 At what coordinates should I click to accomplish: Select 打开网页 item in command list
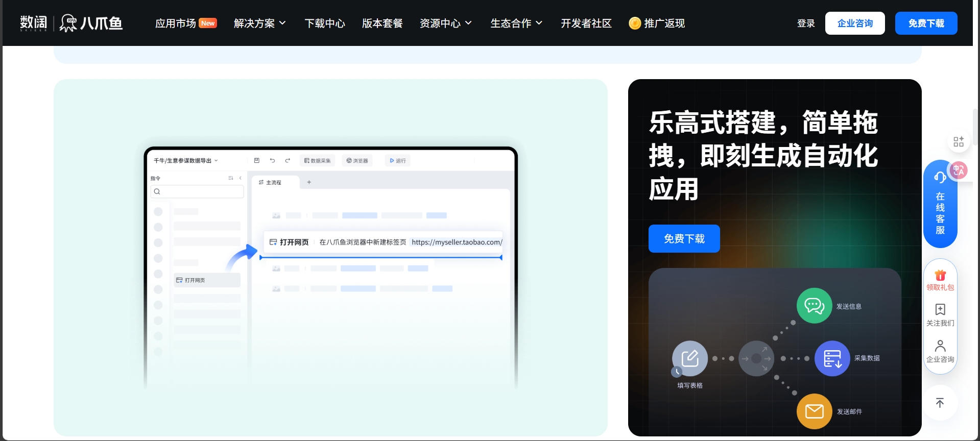point(207,280)
